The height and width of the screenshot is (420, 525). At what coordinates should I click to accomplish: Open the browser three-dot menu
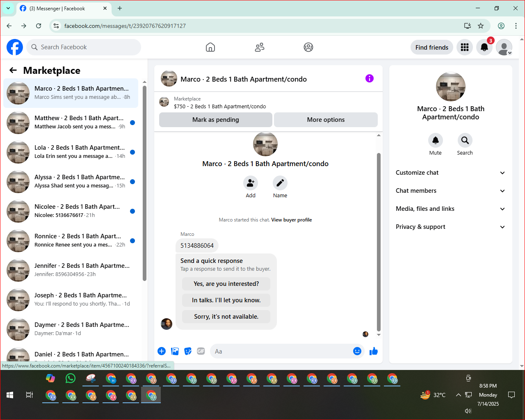point(516,26)
